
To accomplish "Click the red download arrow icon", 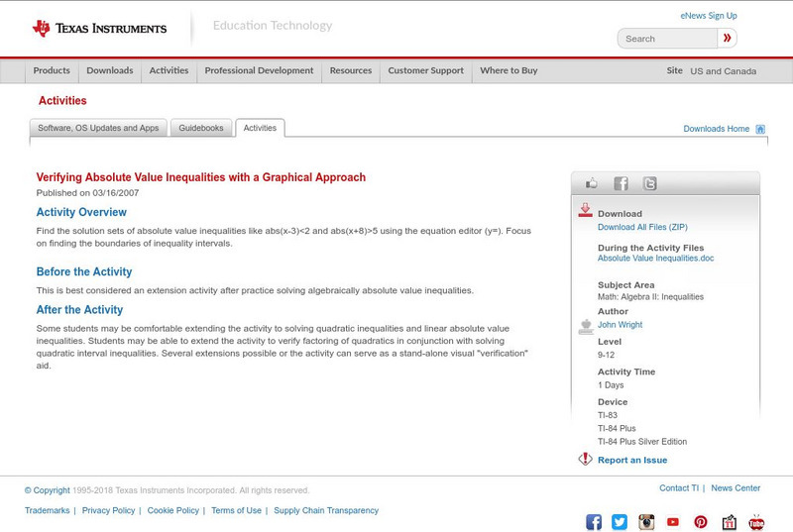I will click(585, 210).
